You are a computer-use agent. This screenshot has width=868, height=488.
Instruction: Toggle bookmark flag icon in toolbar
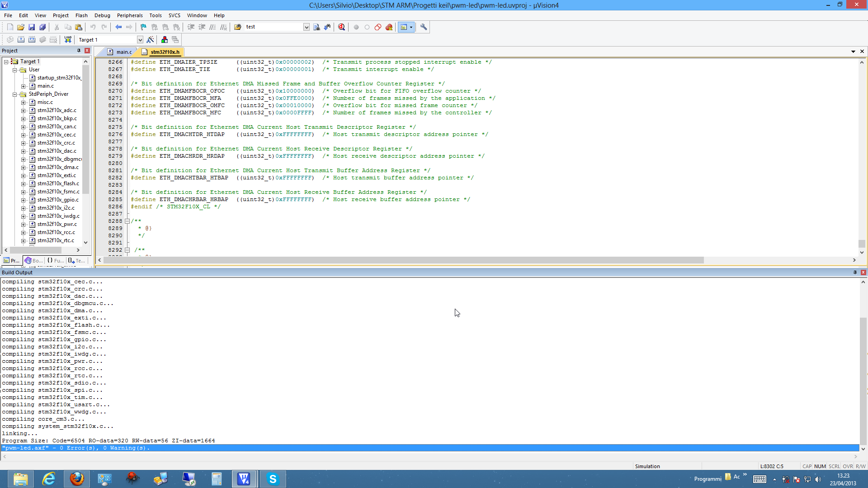143,27
